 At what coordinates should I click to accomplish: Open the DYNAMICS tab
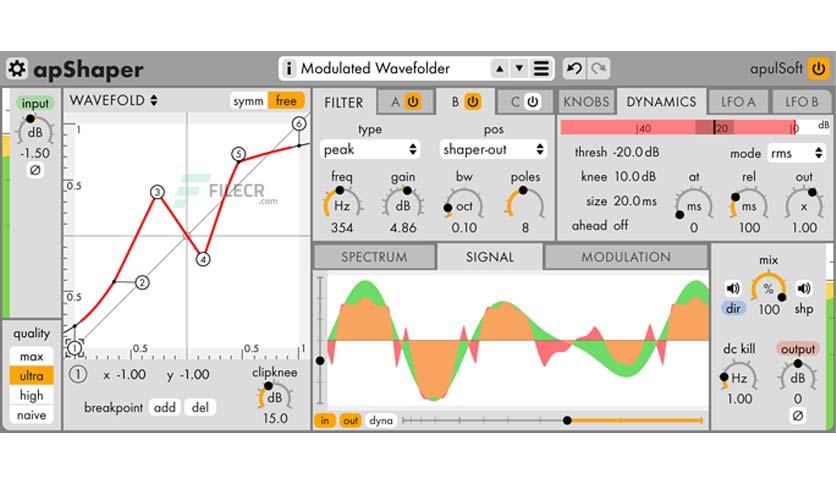[661, 102]
